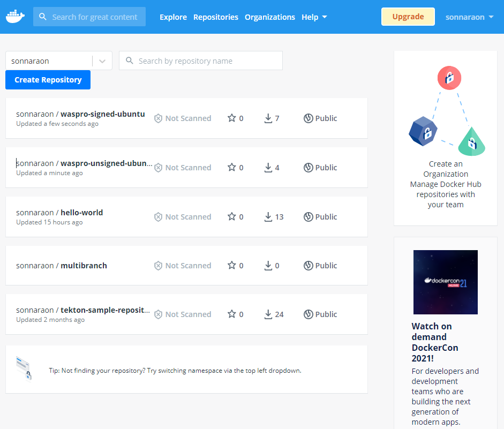Click download icon for waspro-unsigned-ubuntu row
Viewport: 504px width, 429px height.
point(268,168)
